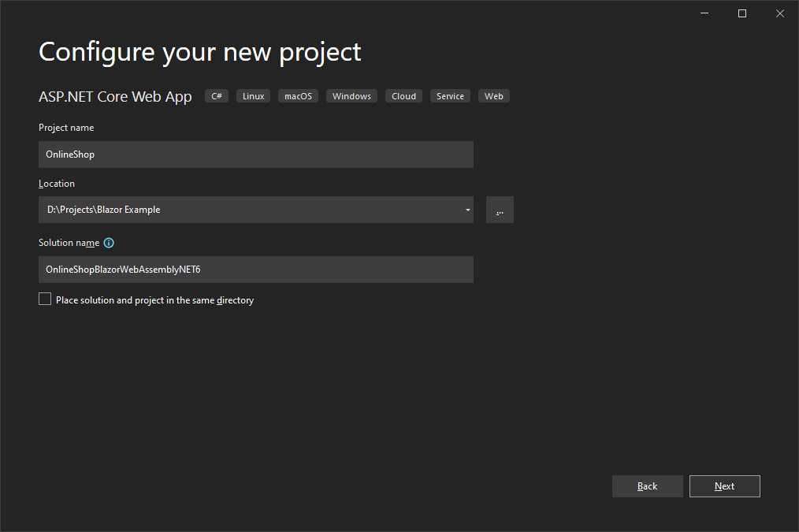799x532 pixels.
Task: Click the Cloud tag
Action: tap(403, 96)
